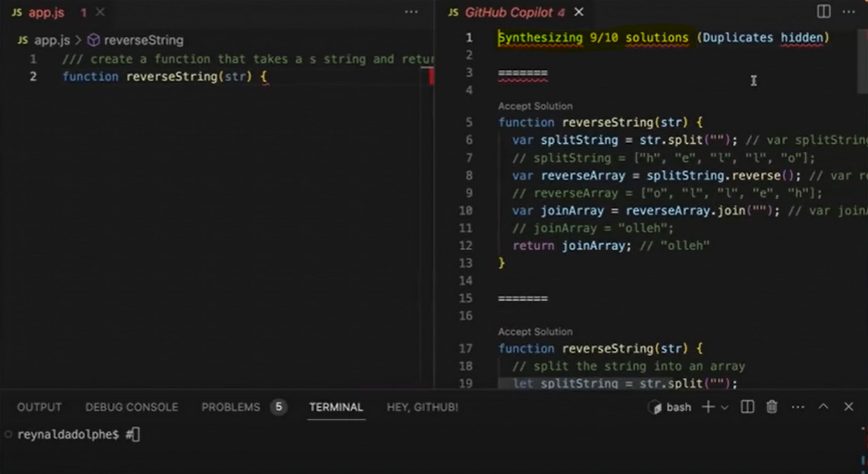Open more actions menu for app.js editor group
The width and height of the screenshot is (868, 474).
[x=411, y=12]
